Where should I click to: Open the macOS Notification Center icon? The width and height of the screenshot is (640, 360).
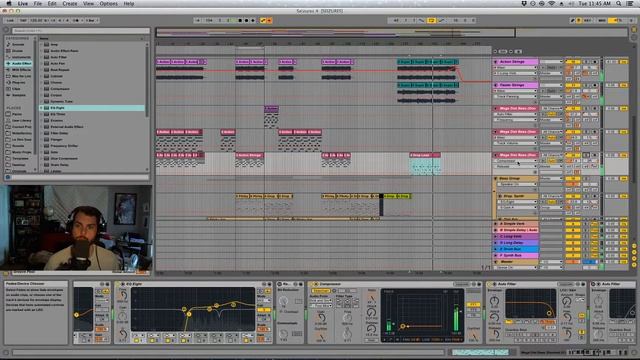coord(631,4)
